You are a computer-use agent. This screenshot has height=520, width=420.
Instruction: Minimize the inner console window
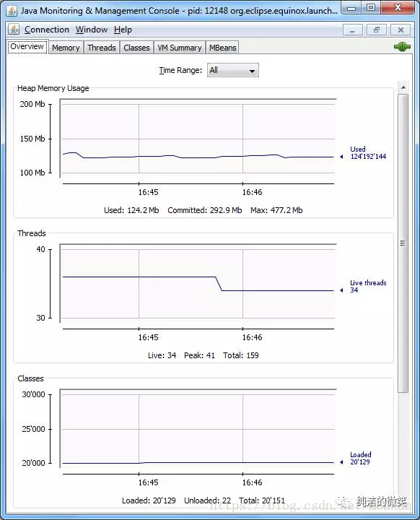pos(352,30)
